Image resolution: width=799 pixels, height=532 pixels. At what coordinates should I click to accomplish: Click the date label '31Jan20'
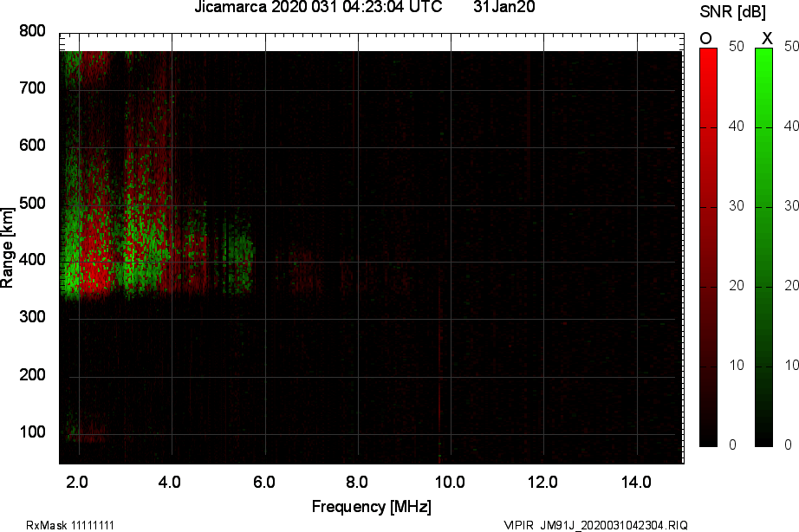tap(504, 7)
